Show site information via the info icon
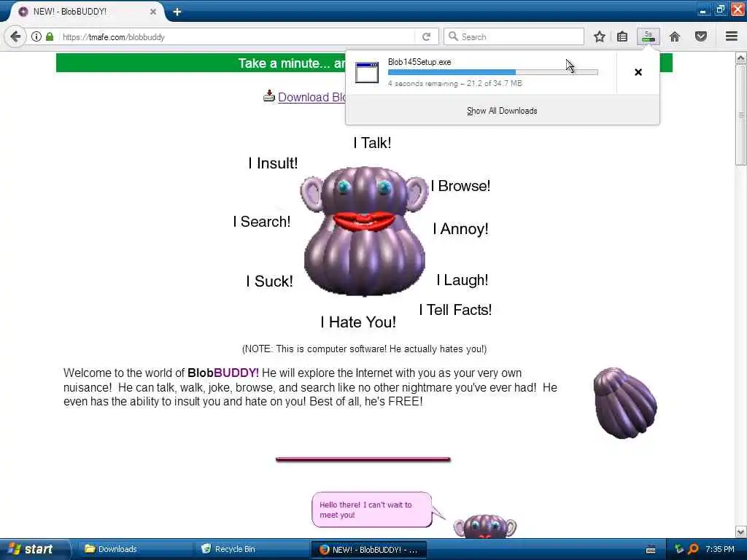Image resolution: width=747 pixels, height=560 pixels. coord(36,36)
